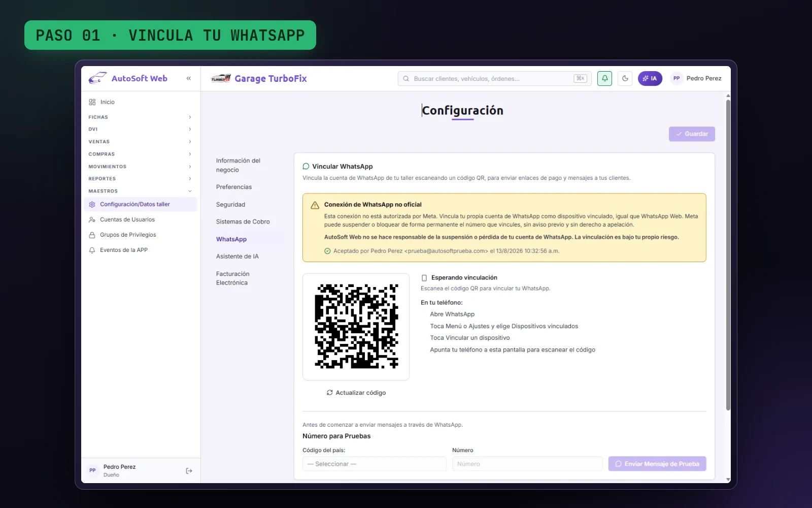Open the notifications bell

click(604, 78)
